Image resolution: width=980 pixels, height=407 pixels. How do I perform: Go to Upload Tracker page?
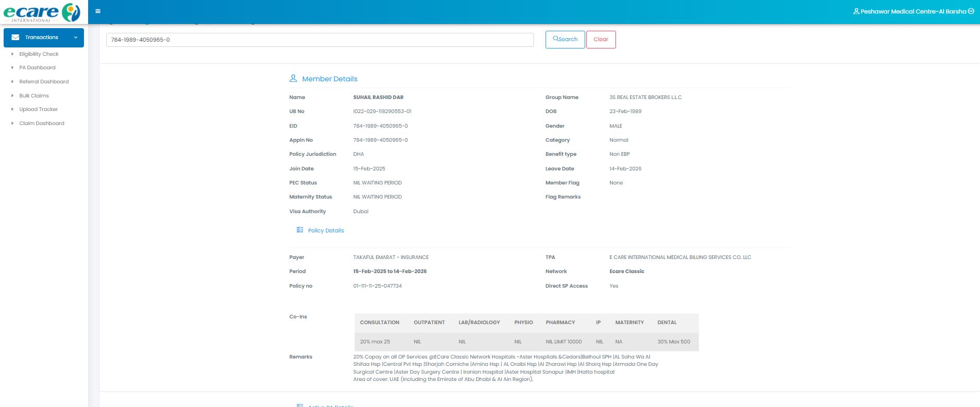[39, 109]
